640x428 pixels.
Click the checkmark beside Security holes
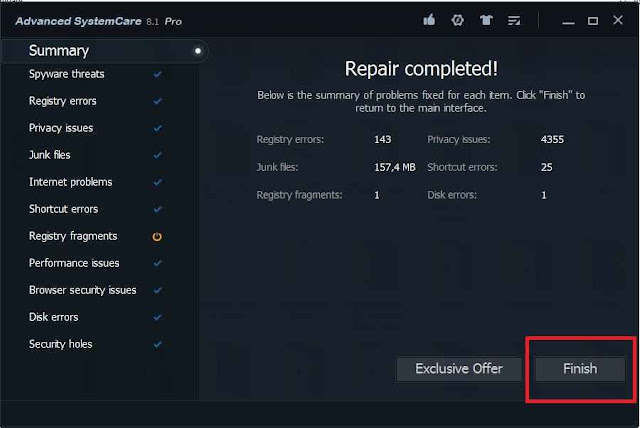(158, 344)
